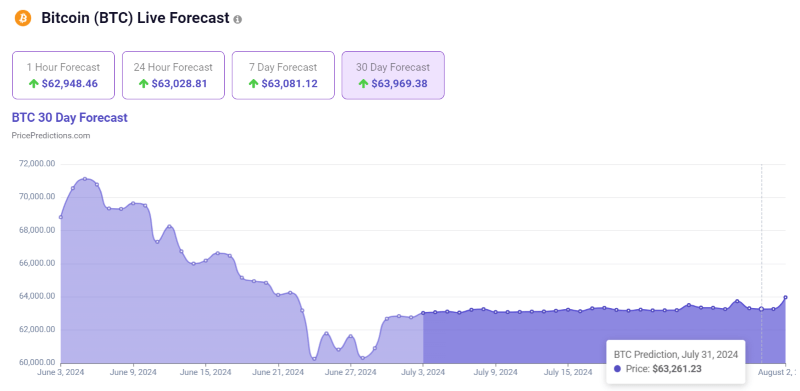
Task: Click the final August 2 data point
Action: (x=785, y=297)
